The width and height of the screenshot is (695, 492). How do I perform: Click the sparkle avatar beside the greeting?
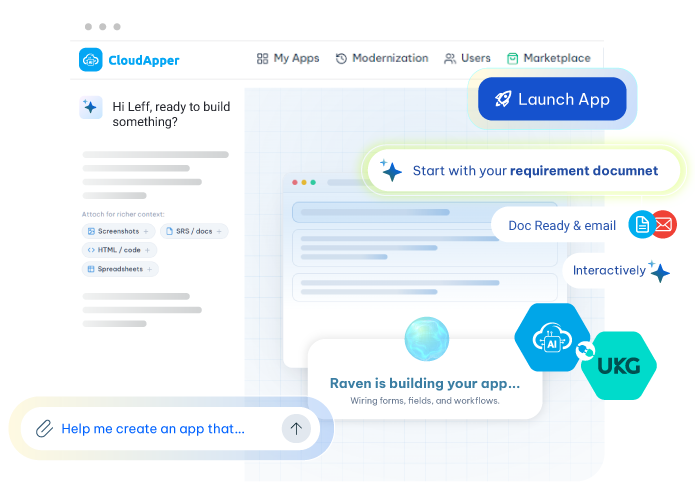click(90, 107)
